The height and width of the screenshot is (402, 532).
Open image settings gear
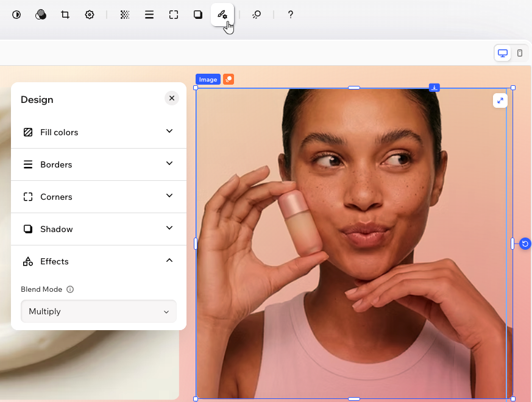tap(90, 15)
